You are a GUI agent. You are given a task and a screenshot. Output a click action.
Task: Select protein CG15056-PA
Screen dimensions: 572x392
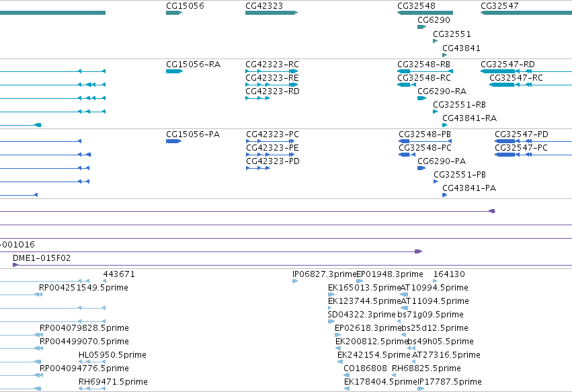pos(193,134)
